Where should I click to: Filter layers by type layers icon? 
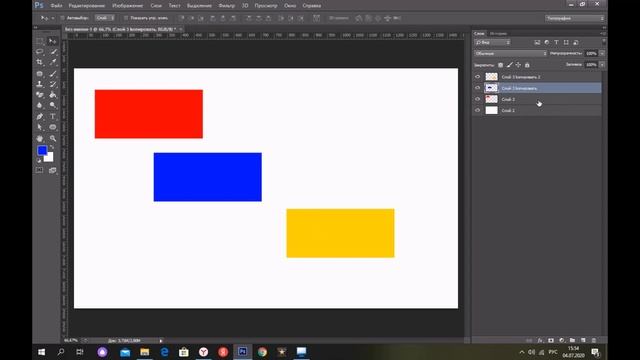[x=556, y=42]
